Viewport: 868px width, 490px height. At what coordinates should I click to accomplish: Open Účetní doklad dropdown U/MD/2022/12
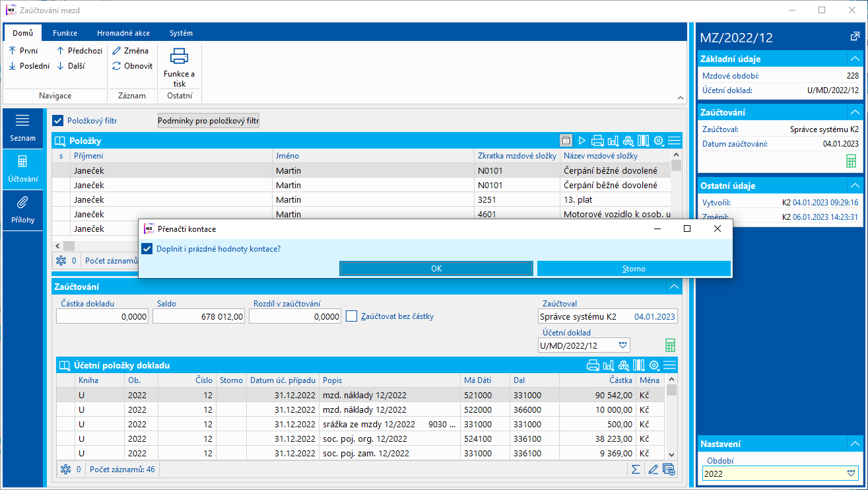click(622, 345)
